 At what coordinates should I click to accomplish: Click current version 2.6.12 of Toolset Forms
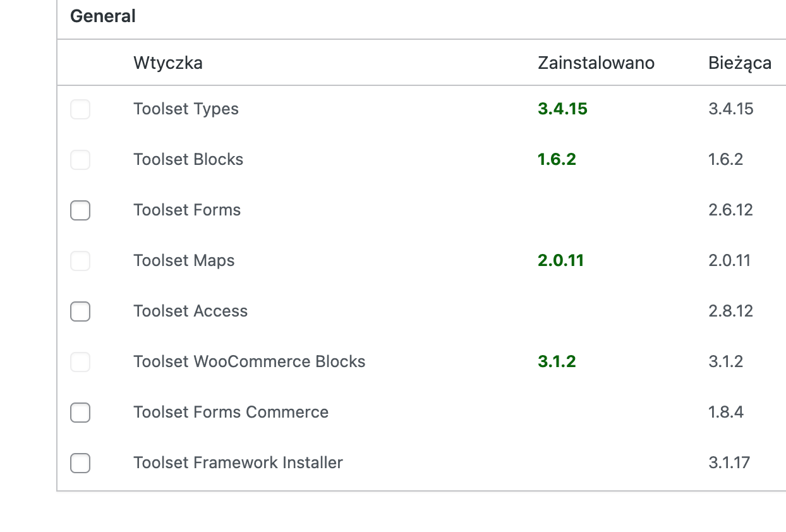[731, 210]
